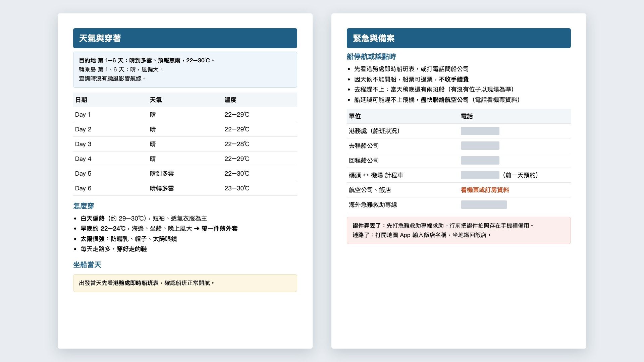The width and height of the screenshot is (644, 362).
Task: Click the 證件弄丟了 bold text
Action: [367, 226]
